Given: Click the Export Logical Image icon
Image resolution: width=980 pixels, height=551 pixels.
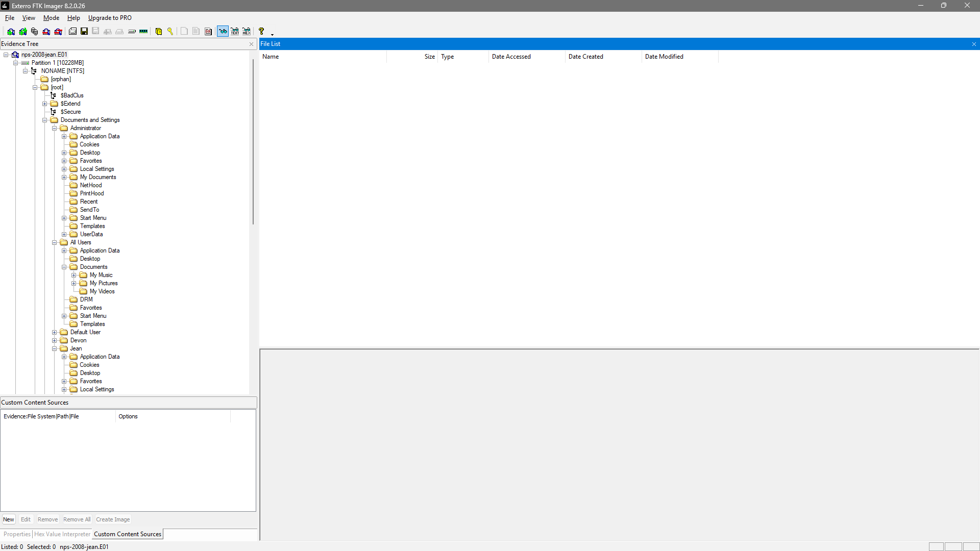Looking at the screenshot, I should coord(95,32).
